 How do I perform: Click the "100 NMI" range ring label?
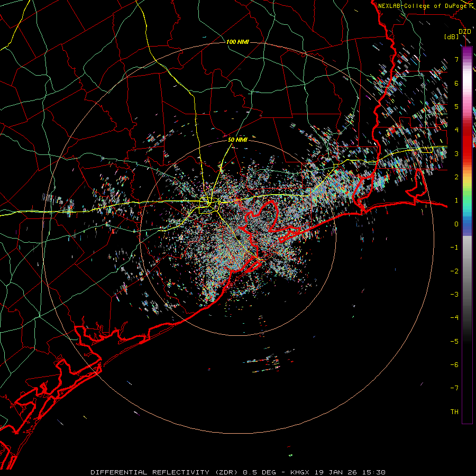tap(237, 42)
